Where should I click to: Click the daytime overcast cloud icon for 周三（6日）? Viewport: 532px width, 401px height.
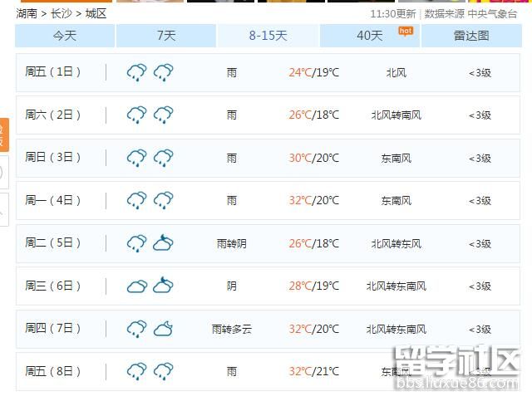pyautogui.click(x=136, y=286)
